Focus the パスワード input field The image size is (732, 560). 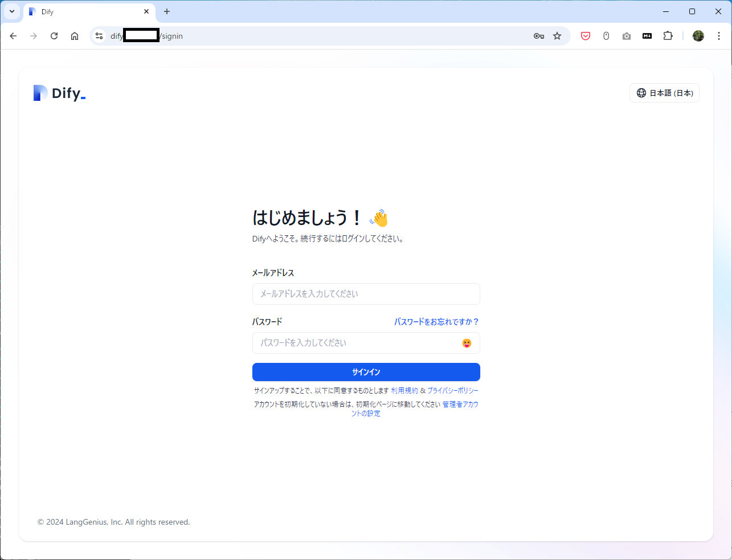[366, 343]
